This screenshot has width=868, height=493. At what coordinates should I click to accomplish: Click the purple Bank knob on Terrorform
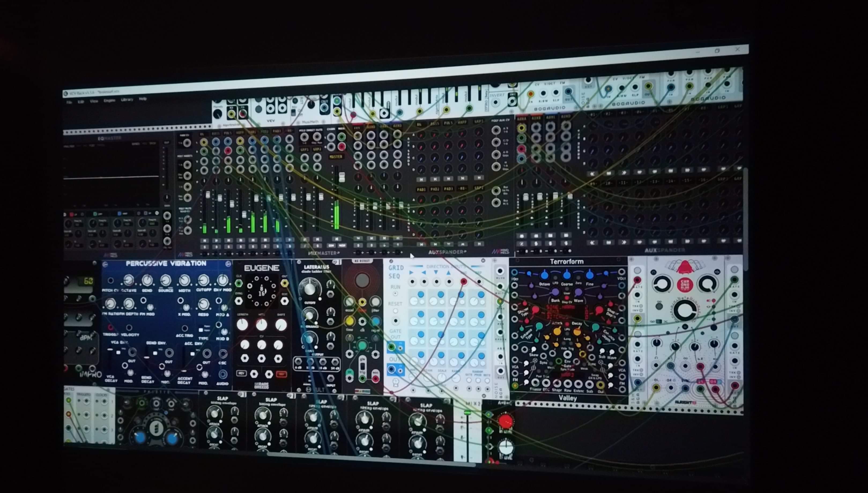click(x=555, y=292)
